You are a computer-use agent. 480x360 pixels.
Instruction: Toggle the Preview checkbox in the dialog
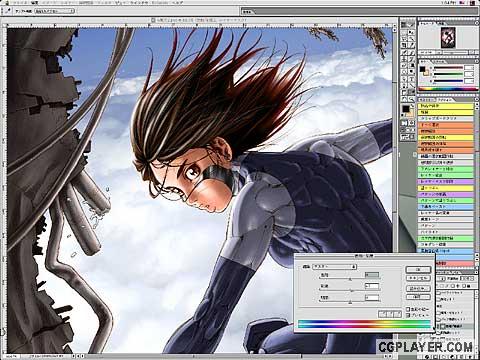click(x=408, y=315)
